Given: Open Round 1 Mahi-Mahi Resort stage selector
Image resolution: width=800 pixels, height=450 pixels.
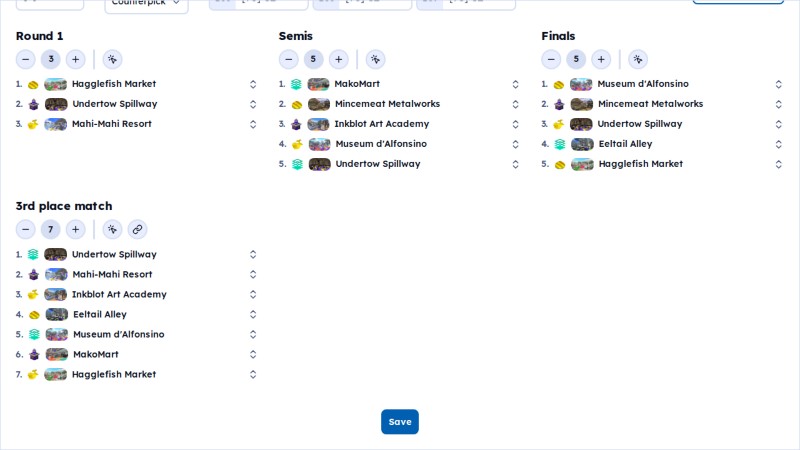Looking at the screenshot, I should (253, 124).
